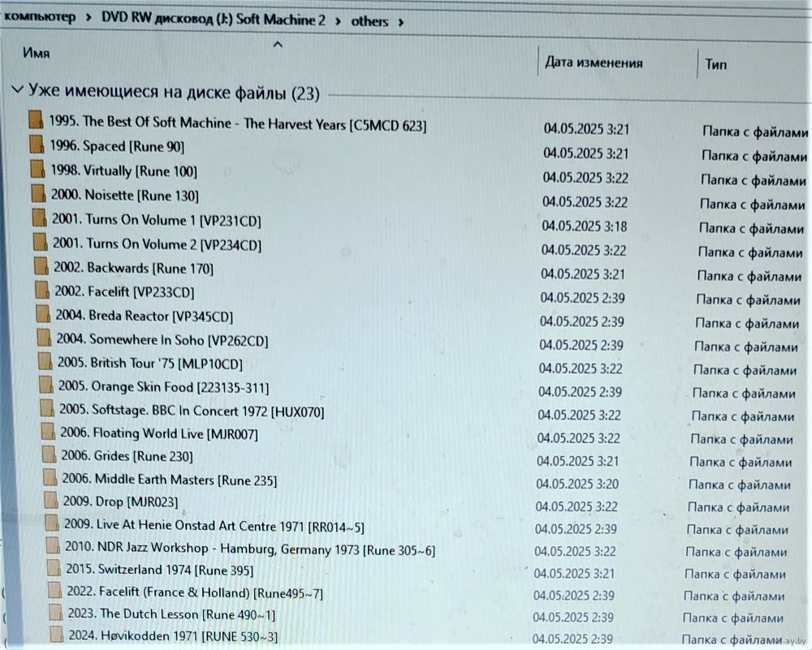Select '2009. Live At Henie Onstad Art Centre 1971' name
Screen dimensions: 812x650
point(214,525)
